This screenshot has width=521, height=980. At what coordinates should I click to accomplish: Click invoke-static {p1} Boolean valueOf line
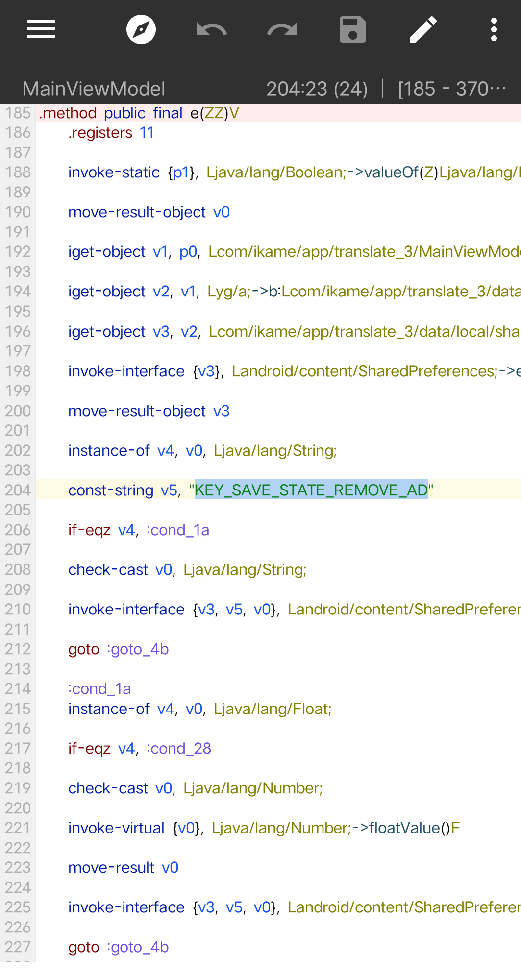click(295, 172)
